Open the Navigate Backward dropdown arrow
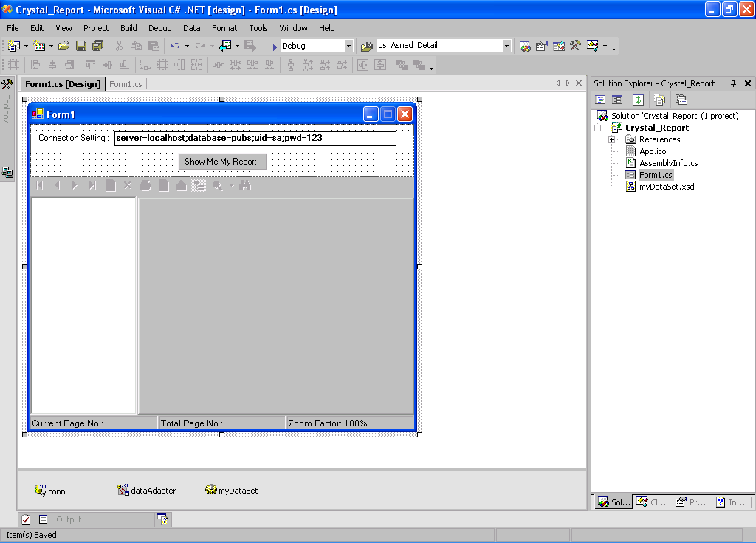This screenshot has height=543, width=756. (237, 46)
